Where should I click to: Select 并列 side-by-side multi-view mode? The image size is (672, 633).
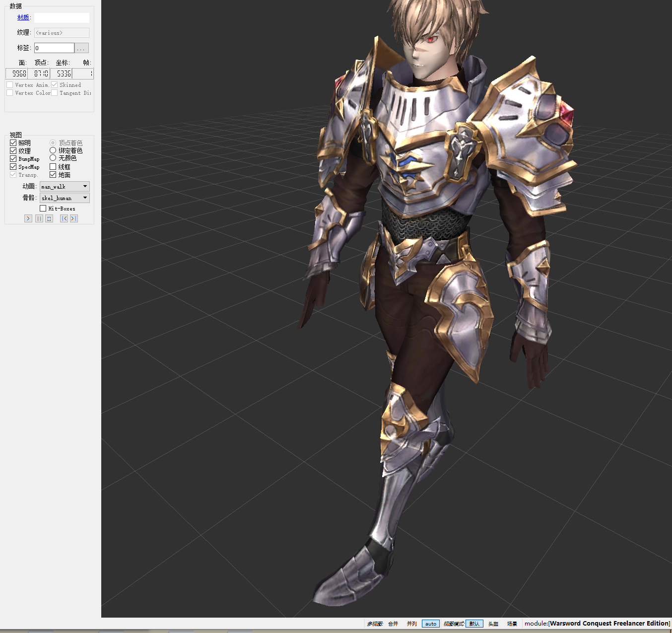tap(412, 624)
